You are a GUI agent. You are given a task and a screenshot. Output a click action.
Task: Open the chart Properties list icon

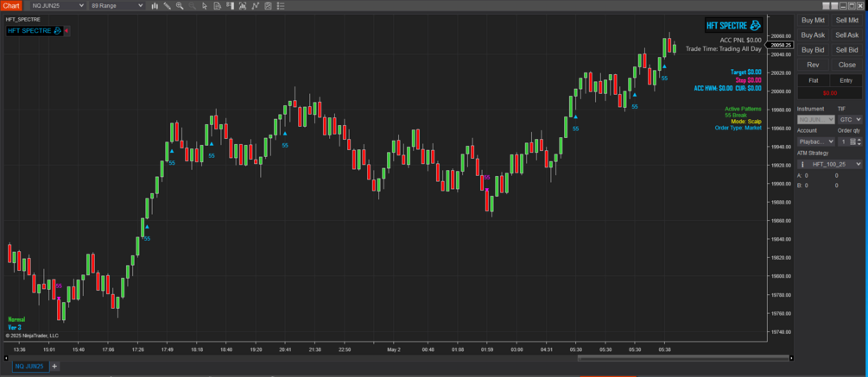[x=281, y=5]
